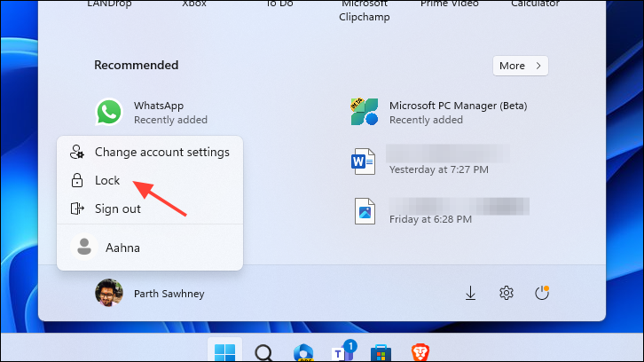Click Parth Sawhney's profile picture
Image resolution: width=644 pixels, height=362 pixels.
pyautogui.click(x=109, y=293)
